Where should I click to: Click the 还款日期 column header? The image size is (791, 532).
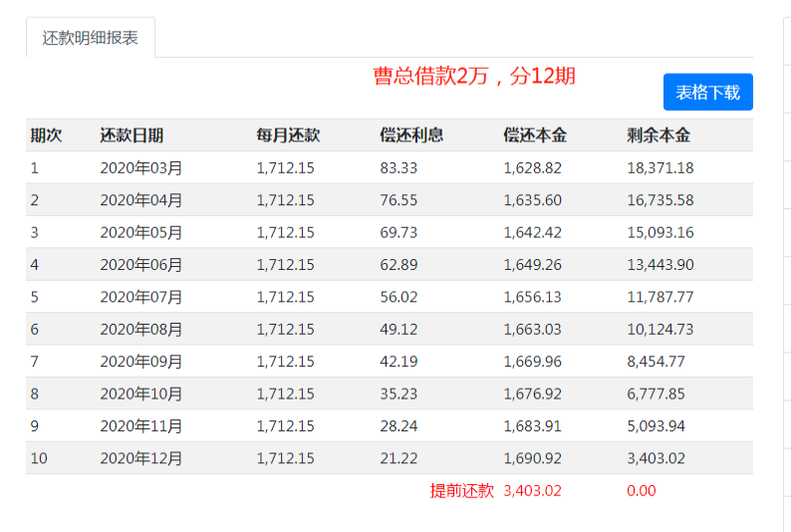tap(132, 135)
